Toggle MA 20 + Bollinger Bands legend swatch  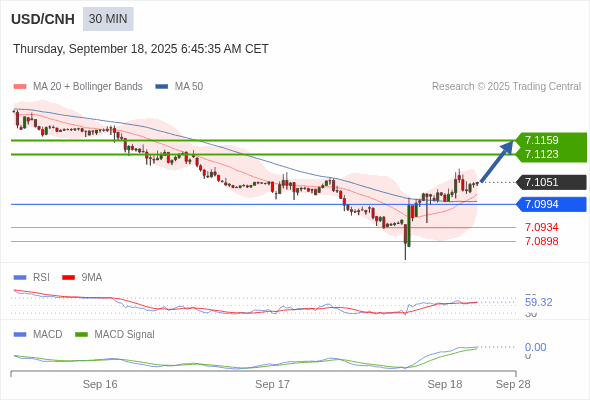(20, 87)
